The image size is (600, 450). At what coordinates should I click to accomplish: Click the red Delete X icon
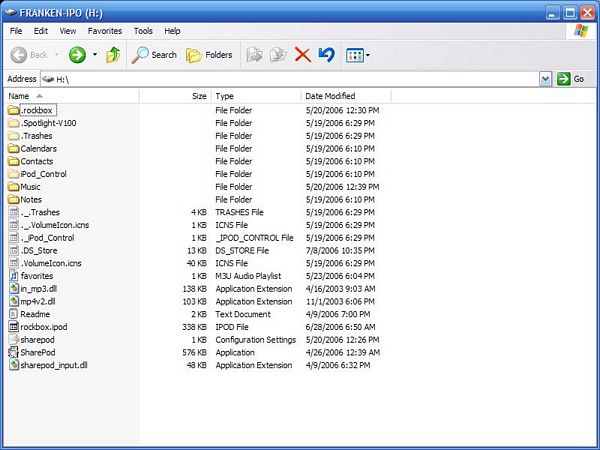pos(302,55)
